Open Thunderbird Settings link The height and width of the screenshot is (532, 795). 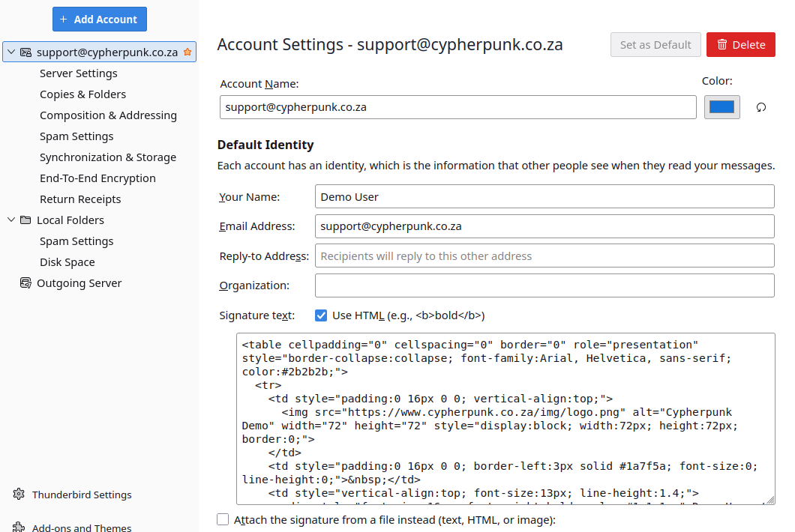coord(82,495)
